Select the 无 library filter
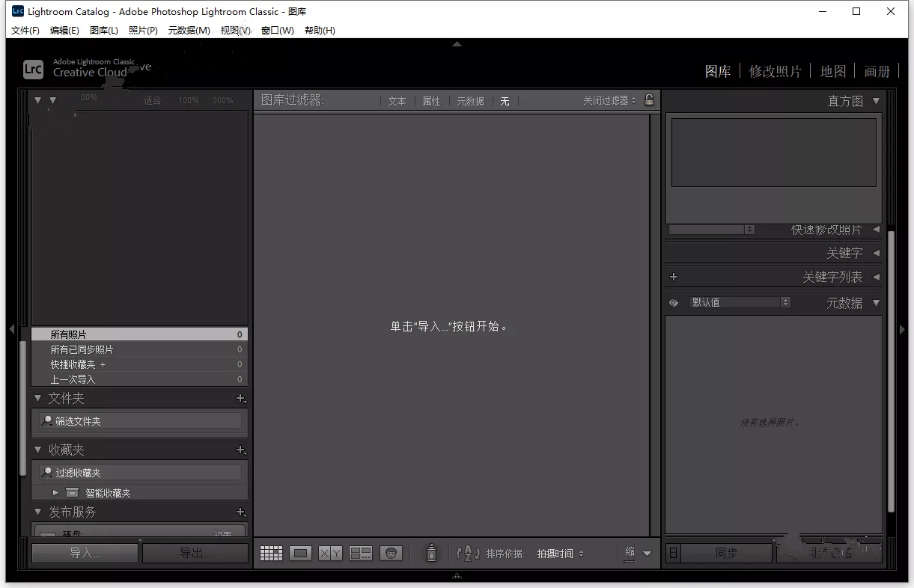Screen dimensions: 914x588 505,101
